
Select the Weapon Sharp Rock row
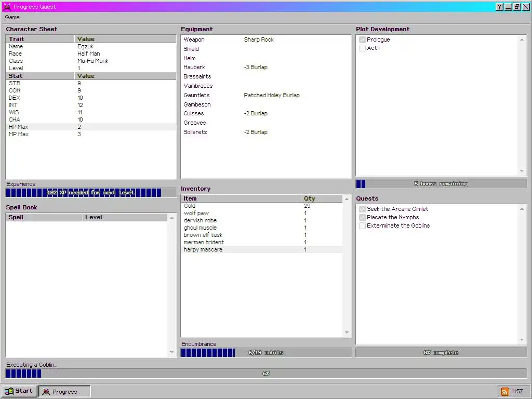pyautogui.click(x=266, y=39)
